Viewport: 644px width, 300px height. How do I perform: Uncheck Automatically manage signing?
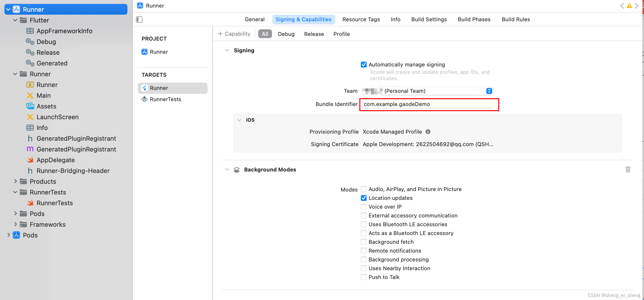pyautogui.click(x=364, y=64)
